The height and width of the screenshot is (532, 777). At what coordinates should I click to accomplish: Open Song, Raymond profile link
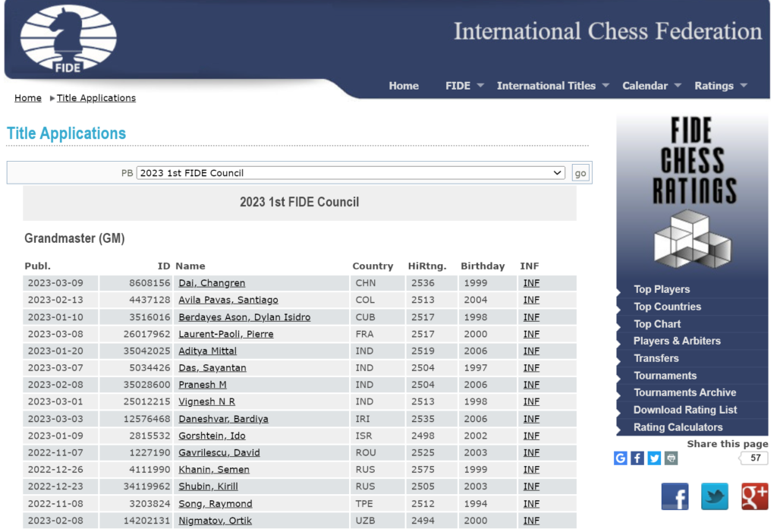(215, 504)
